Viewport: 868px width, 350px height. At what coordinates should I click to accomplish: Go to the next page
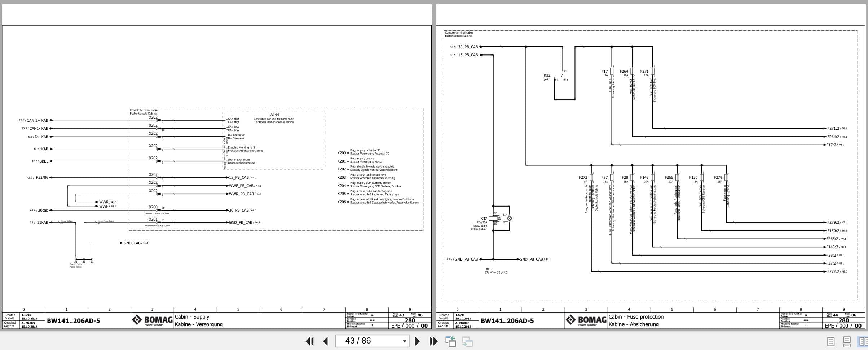tap(417, 341)
